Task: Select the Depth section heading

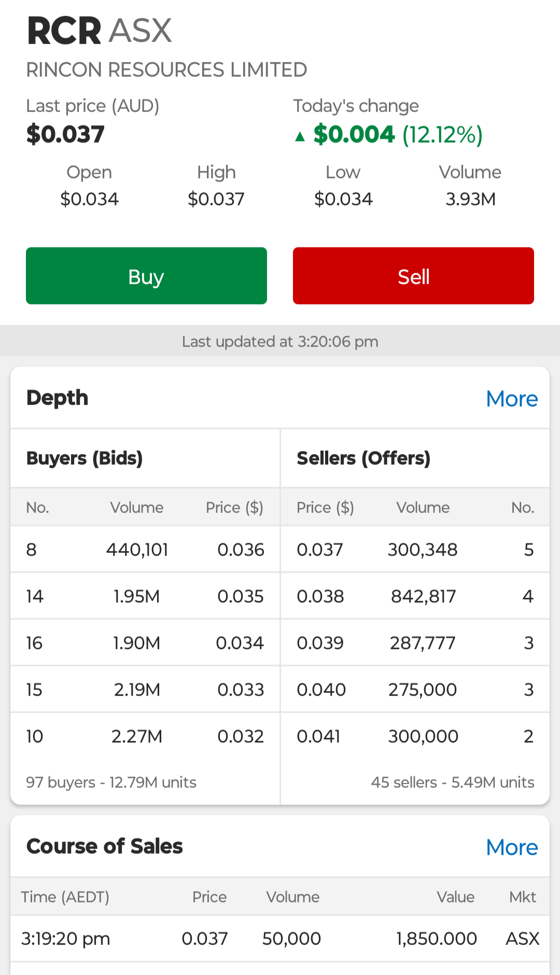Action: (57, 398)
